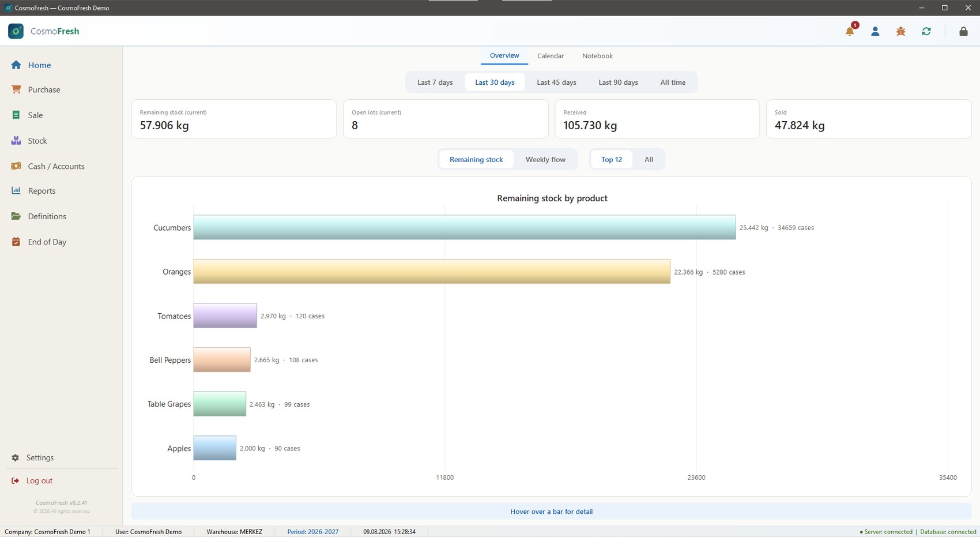
Task: Switch to the Overview tab
Action: click(x=504, y=56)
